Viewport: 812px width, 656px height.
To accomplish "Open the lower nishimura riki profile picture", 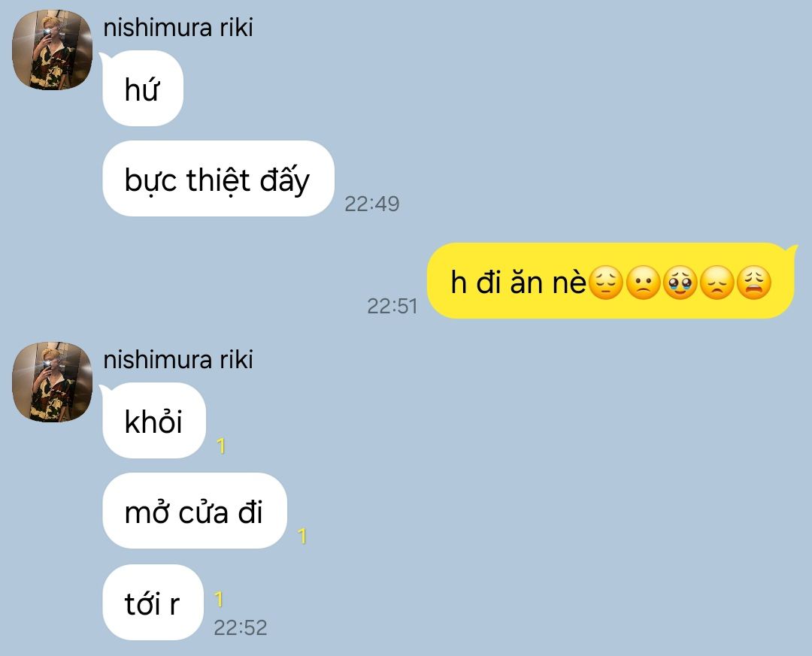I will (52, 382).
